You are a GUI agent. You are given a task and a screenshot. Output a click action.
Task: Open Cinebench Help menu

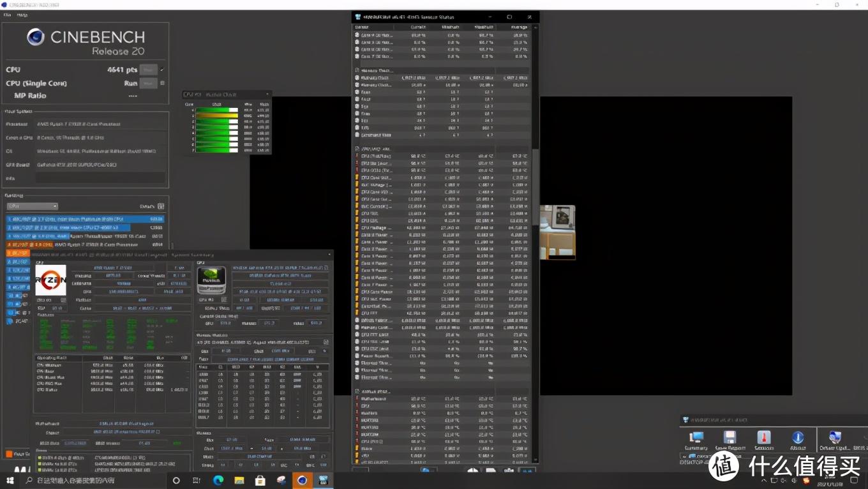22,15
